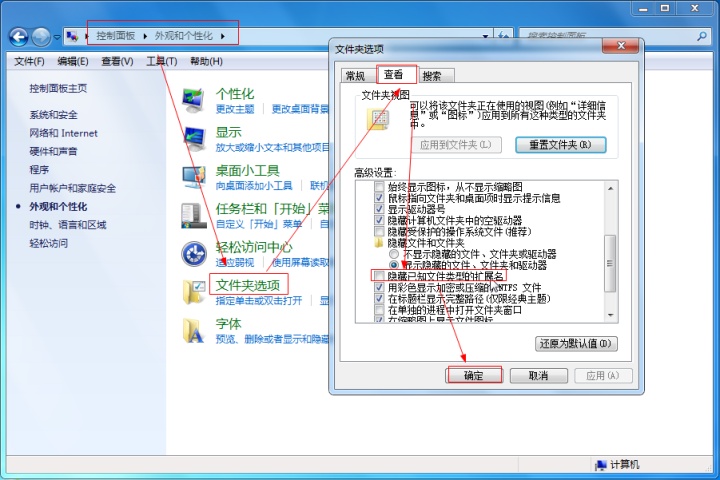Open the recent pages dropdown beside Forward arrow
Image resolution: width=720 pixels, height=480 pixels.
click(x=57, y=37)
